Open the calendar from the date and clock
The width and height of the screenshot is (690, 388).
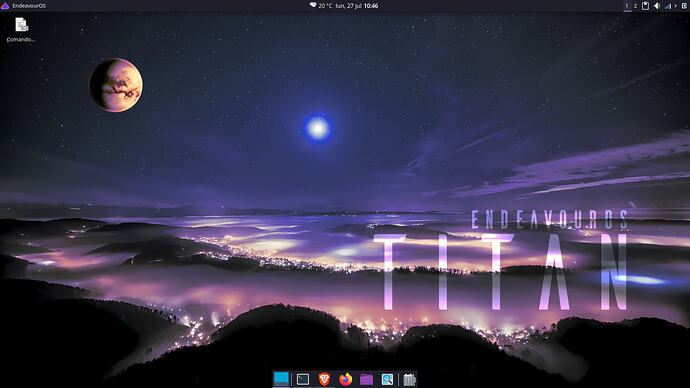[357, 6]
